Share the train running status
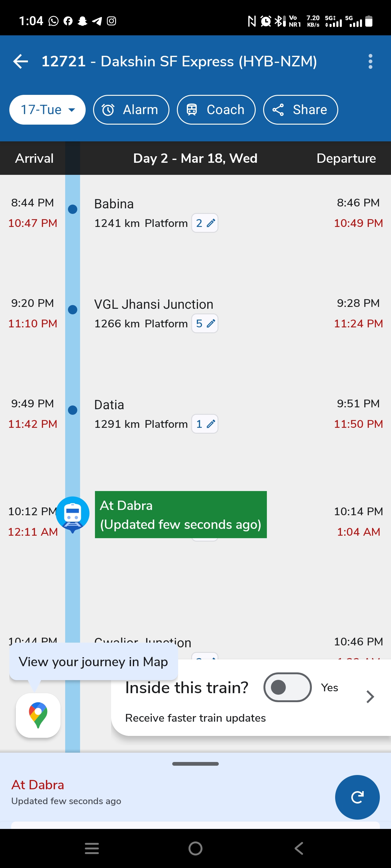The width and height of the screenshot is (391, 868). pos(300,110)
